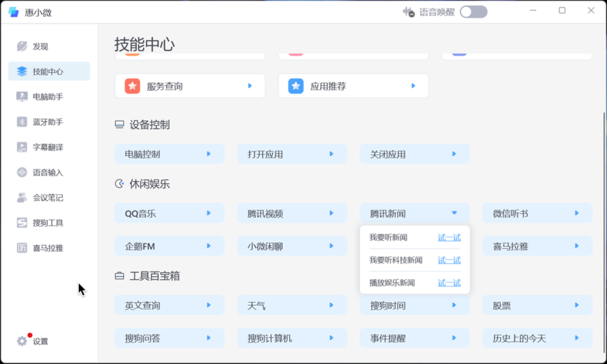This screenshot has height=364, width=607.
Task: Open settings via the gear icon
Action: (x=22, y=341)
